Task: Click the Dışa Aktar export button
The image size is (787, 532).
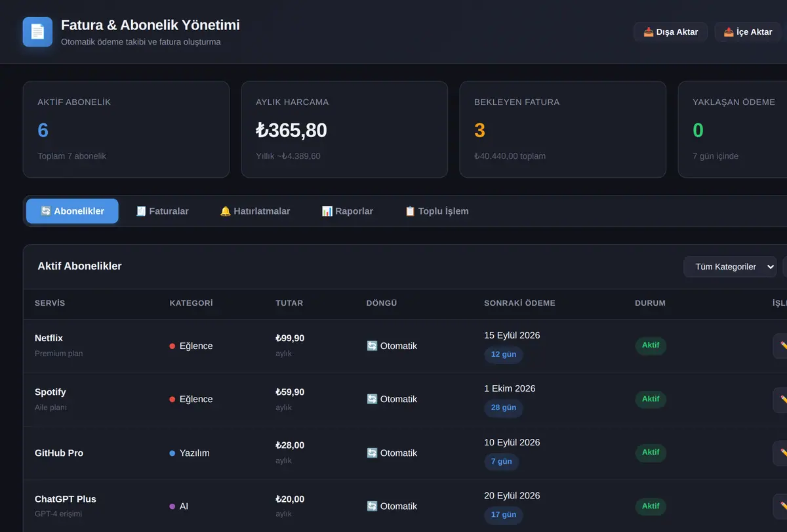Action: (670, 32)
